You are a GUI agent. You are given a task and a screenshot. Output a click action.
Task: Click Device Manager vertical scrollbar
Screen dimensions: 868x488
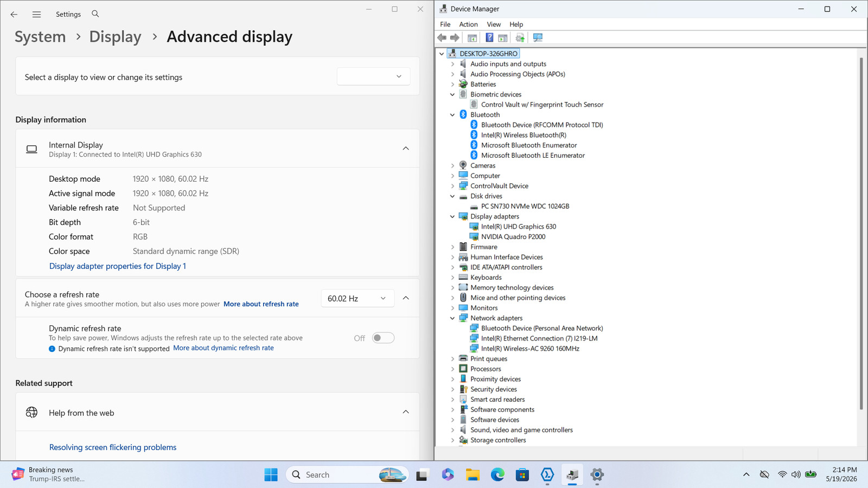pyautogui.click(x=861, y=233)
